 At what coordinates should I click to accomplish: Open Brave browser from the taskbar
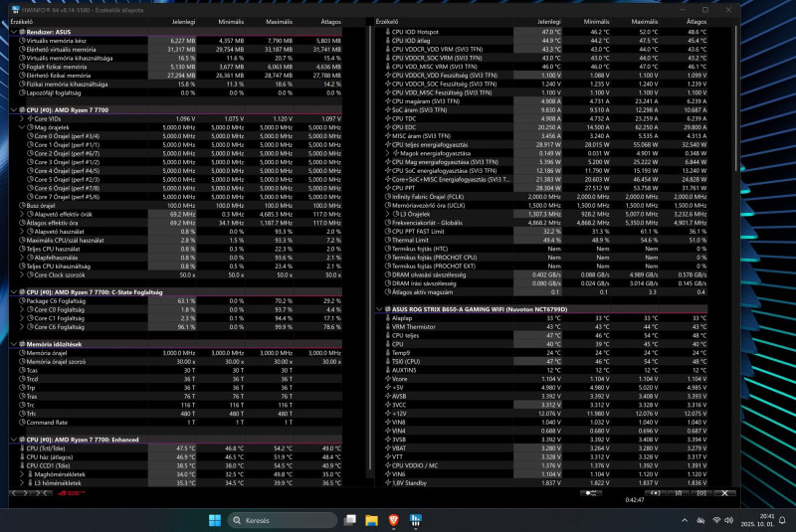pos(393,520)
